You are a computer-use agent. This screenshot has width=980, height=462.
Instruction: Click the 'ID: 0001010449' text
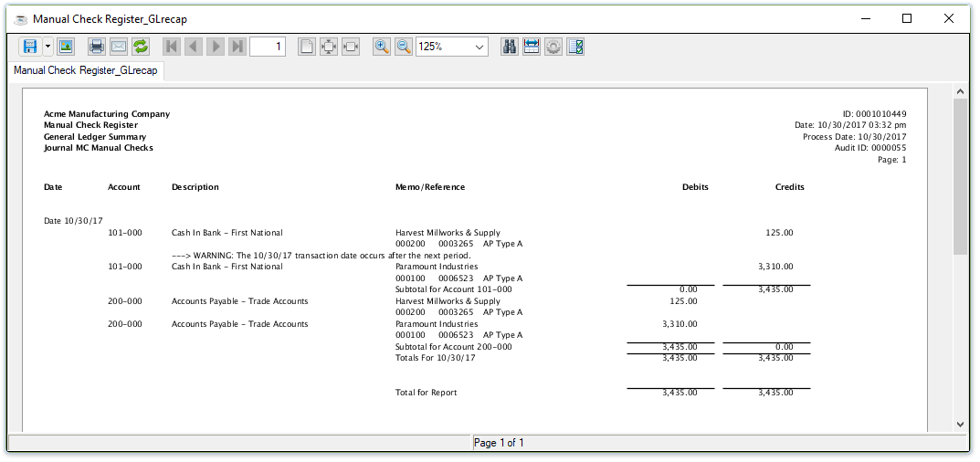point(874,114)
